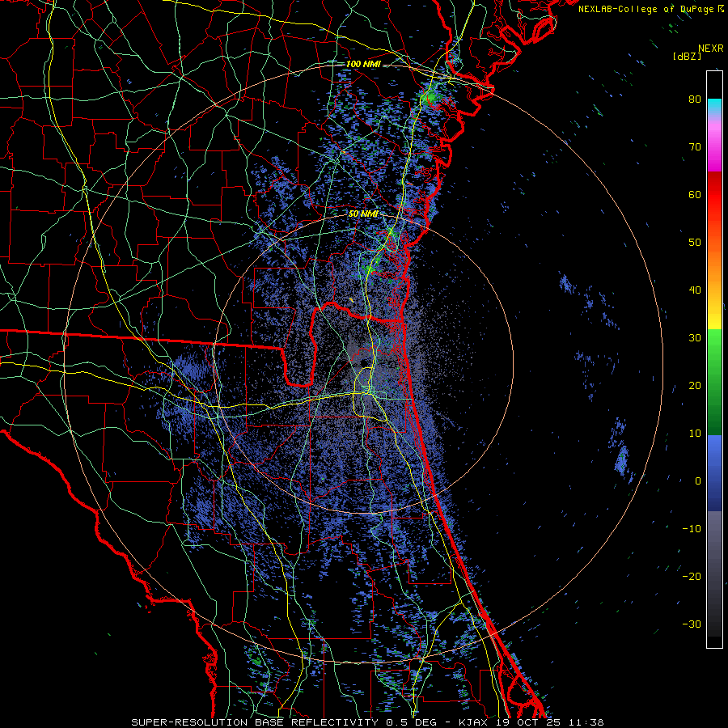Click the 20 value on the dBZ scale
728x728 pixels.
coord(695,385)
